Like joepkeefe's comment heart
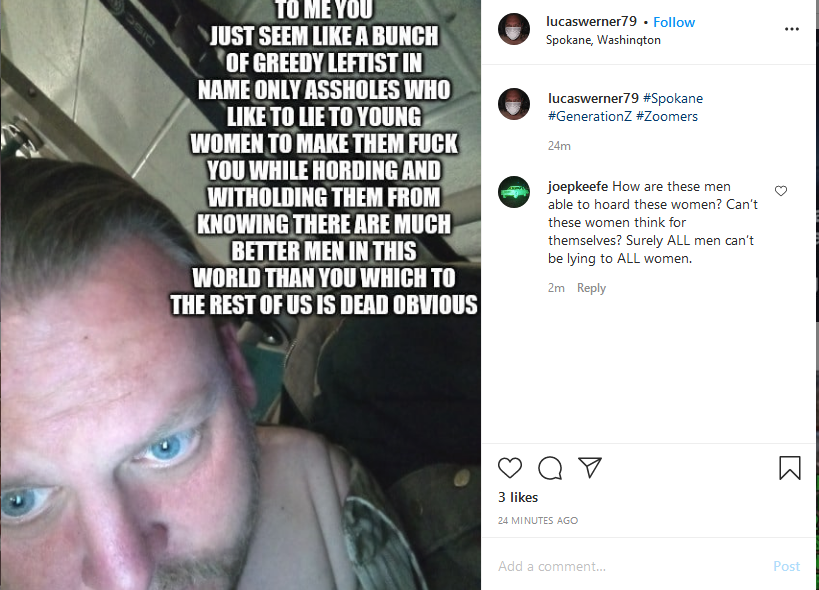The image size is (819, 590). point(781,191)
